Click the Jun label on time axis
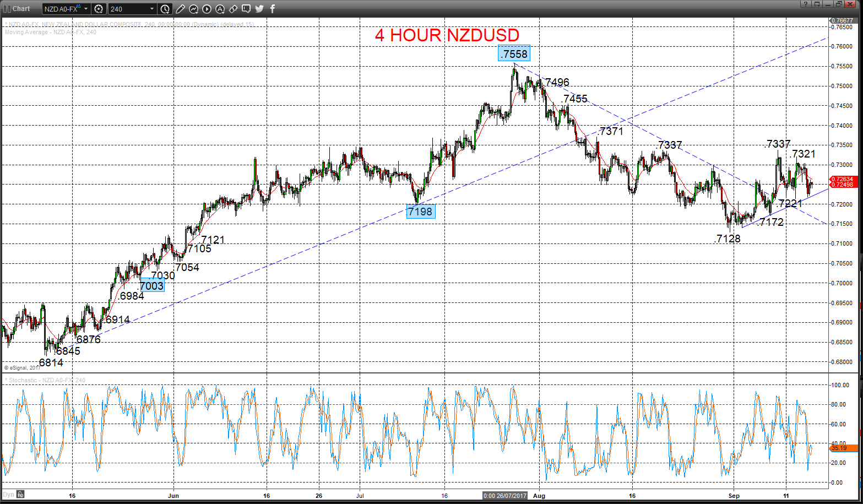Image resolution: width=863 pixels, height=504 pixels. tap(173, 496)
